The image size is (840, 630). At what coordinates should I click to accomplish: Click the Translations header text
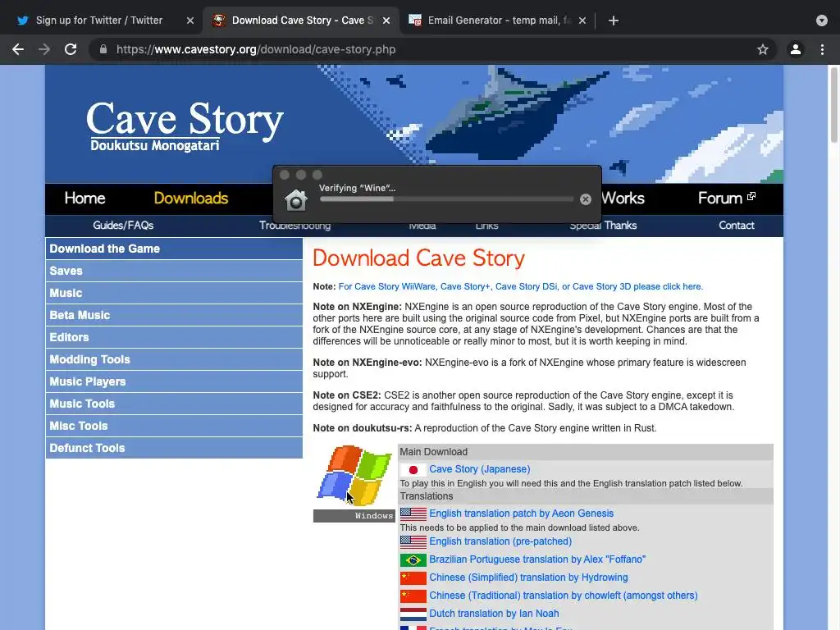(x=427, y=496)
